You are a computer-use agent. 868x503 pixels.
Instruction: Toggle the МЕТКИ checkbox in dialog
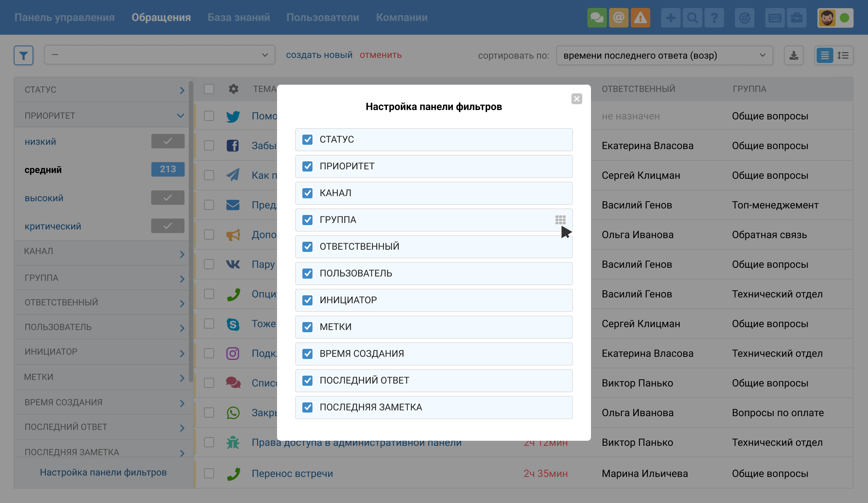(x=307, y=327)
